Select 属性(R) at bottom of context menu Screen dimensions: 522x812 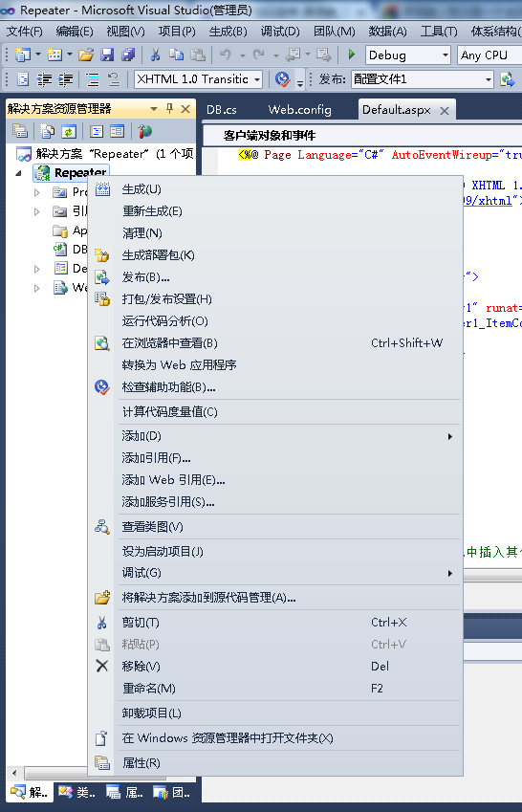tap(275, 763)
